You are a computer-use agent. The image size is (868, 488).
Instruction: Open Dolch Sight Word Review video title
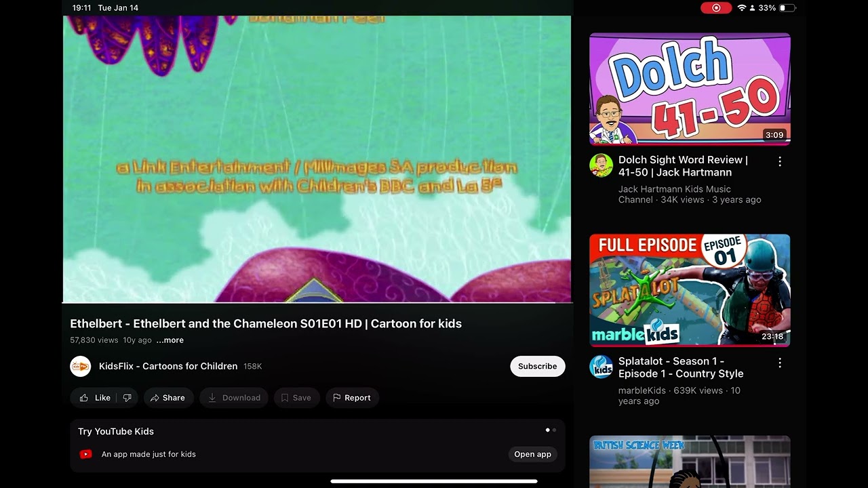(x=683, y=166)
